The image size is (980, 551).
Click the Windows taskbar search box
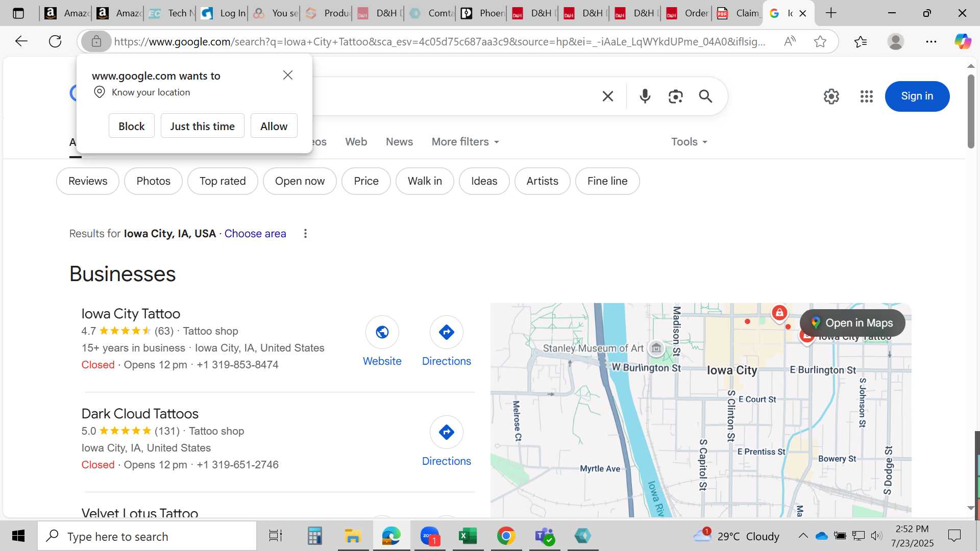point(147,536)
